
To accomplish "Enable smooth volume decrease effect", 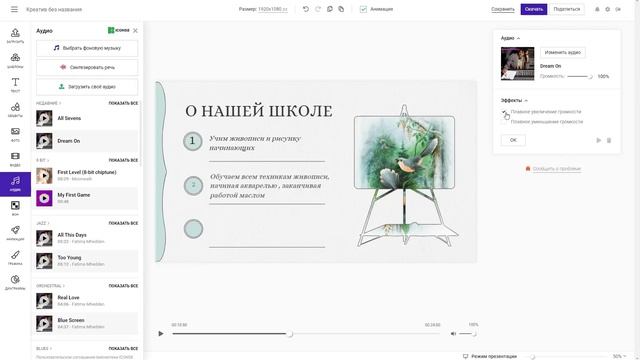I will point(504,122).
